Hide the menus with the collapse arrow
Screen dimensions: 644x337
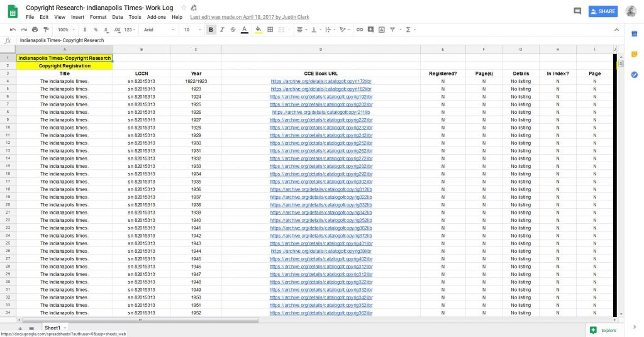click(616, 30)
